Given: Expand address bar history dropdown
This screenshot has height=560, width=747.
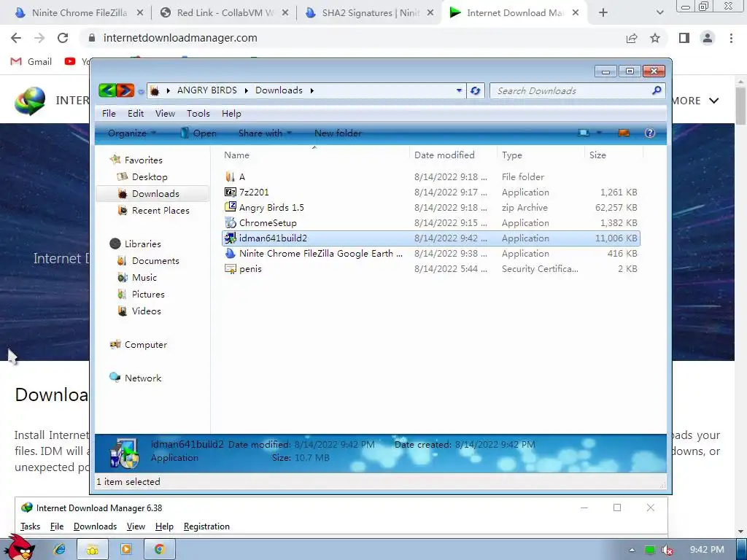Looking at the screenshot, I should point(459,90).
